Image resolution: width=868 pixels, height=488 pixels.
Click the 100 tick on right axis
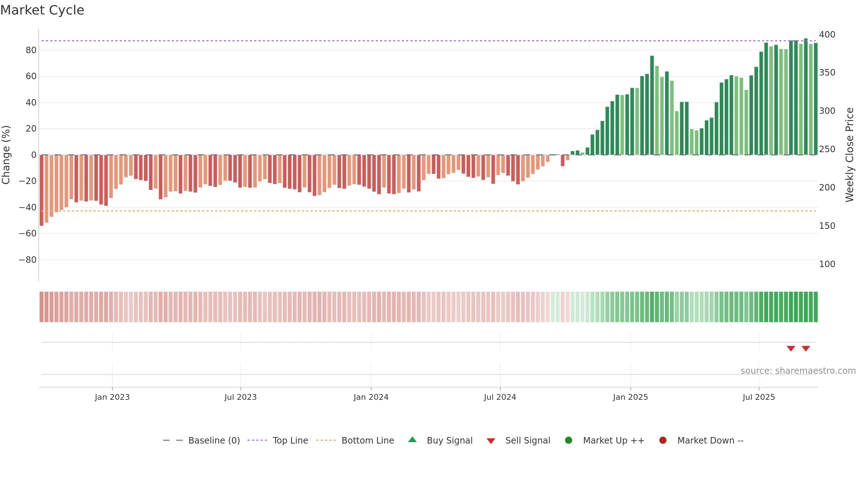tap(827, 264)
